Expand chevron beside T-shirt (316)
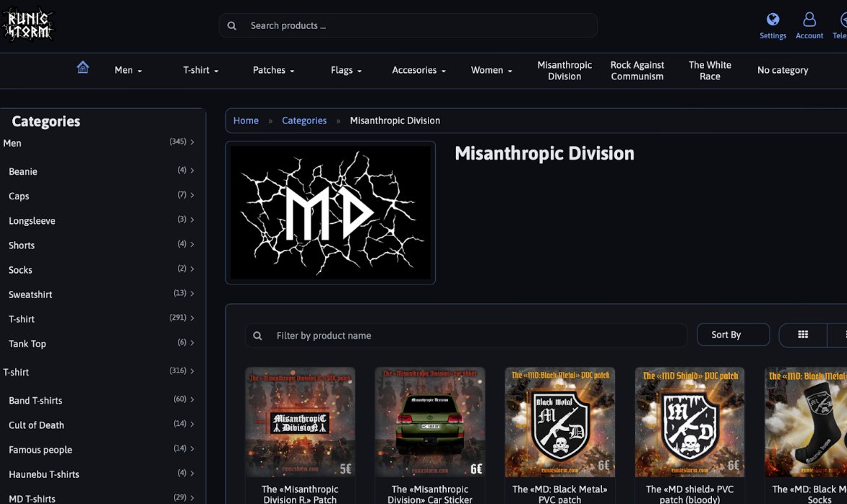This screenshot has width=847, height=504. point(192,370)
